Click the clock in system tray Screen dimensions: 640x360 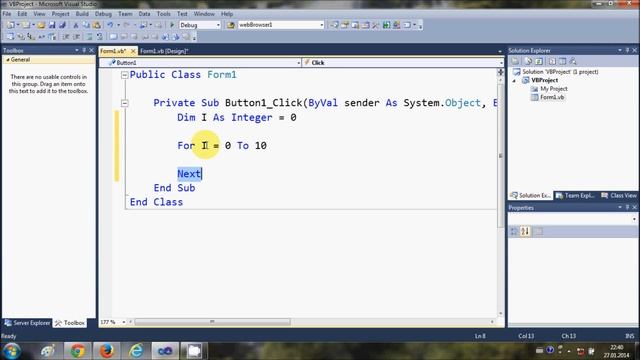(616, 351)
